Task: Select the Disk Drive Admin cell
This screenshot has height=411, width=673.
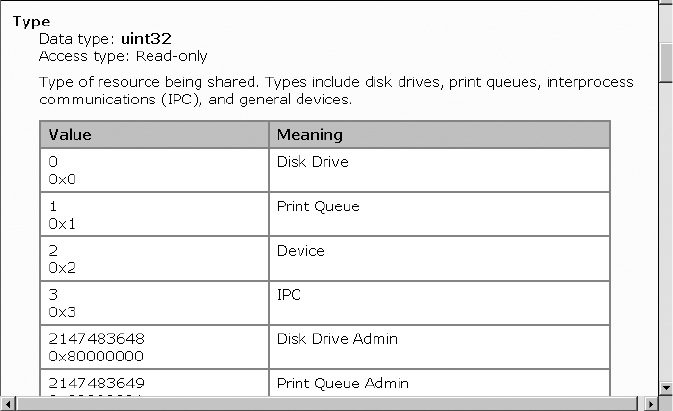Action: tap(337, 339)
